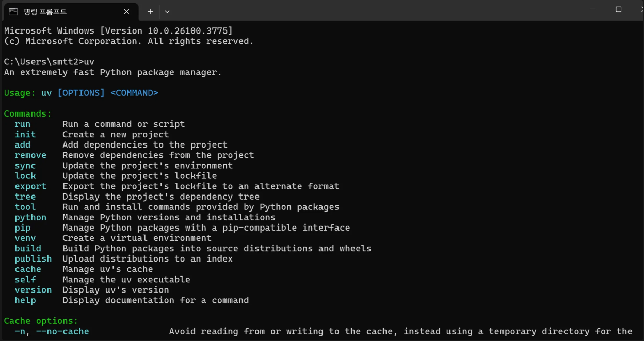The image size is (644, 341).
Task: Click the 'publish' command name
Action: 33,258
